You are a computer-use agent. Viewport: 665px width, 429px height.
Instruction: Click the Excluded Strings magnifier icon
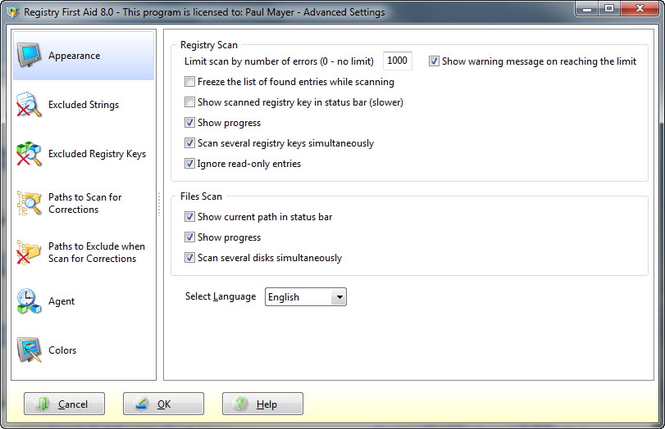click(29, 104)
